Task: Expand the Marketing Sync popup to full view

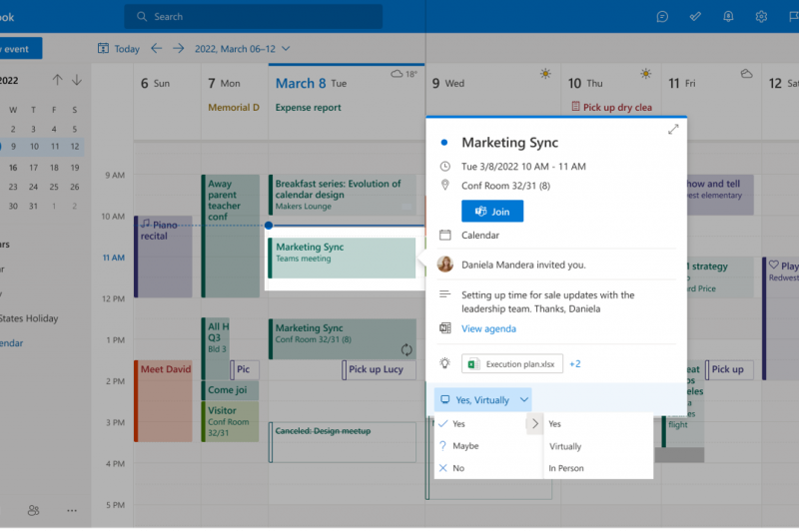Action: coord(673,130)
